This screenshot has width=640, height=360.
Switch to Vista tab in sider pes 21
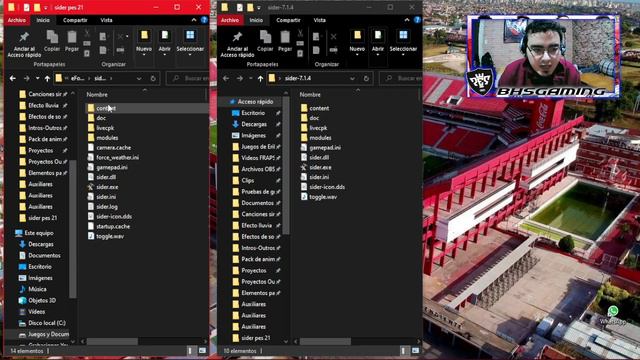click(x=107, y=20)
